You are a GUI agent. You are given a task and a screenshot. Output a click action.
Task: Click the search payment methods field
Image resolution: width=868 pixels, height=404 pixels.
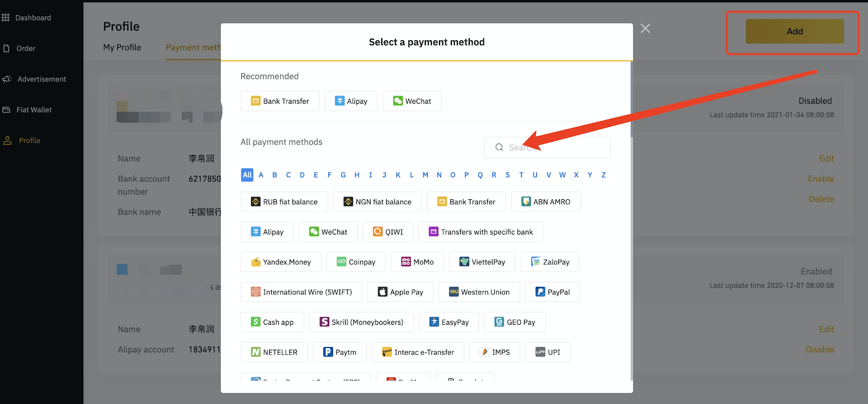547,148
